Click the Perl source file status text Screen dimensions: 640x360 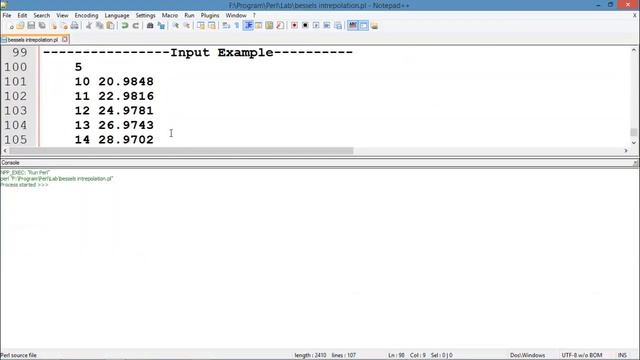click(18, 355)
